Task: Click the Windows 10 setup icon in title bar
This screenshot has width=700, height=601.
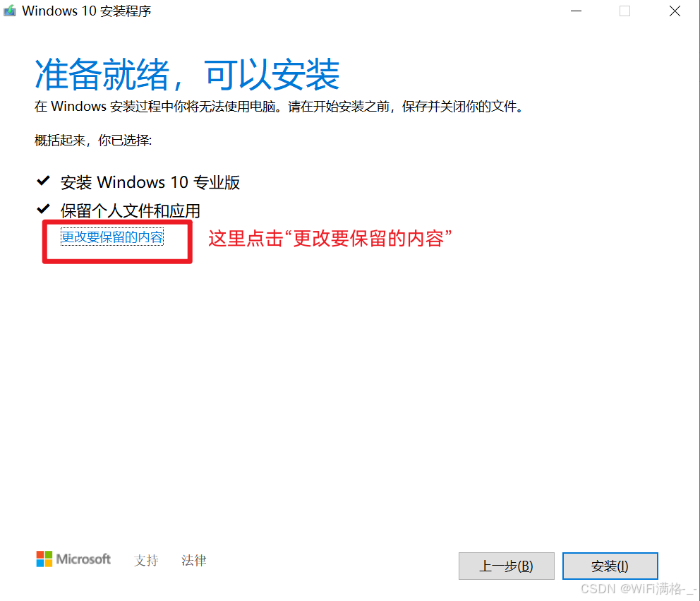Action: (x=9, y=11)
